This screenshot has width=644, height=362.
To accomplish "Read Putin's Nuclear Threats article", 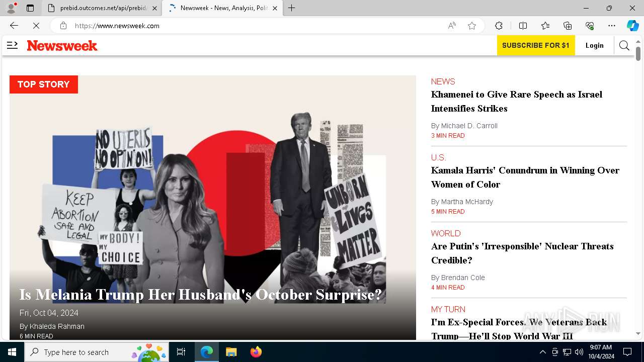I will point(522,253).
